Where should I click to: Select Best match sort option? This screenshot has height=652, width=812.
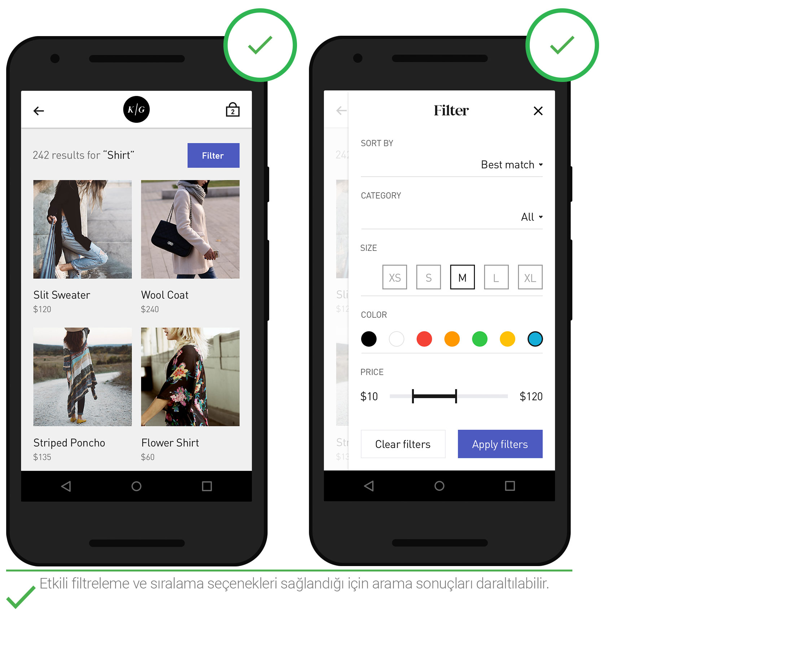click(508, 165)
